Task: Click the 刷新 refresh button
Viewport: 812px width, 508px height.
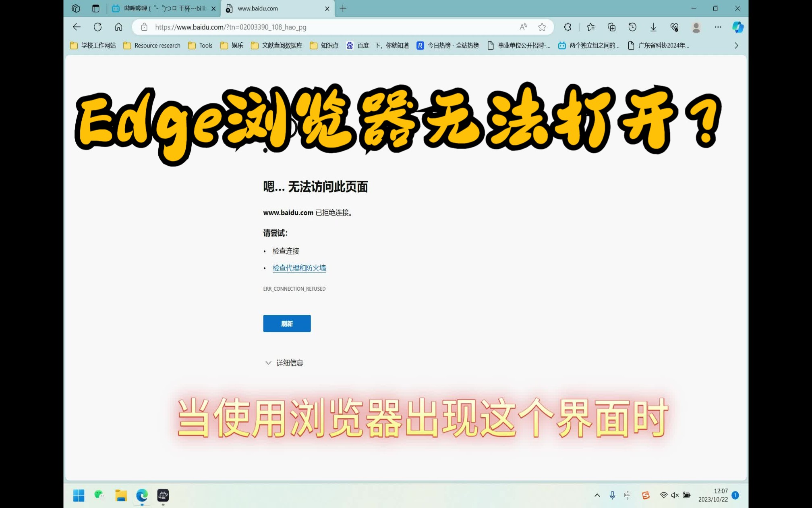Action: tap(287, 323)
